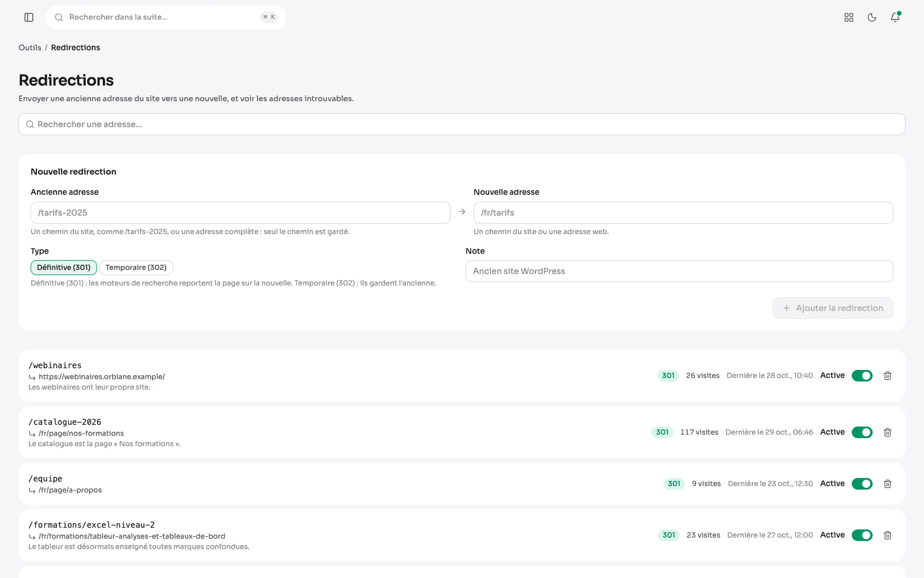924x578 pixels.
Task: Open the apps grid icon
Action: click(849, 17)
